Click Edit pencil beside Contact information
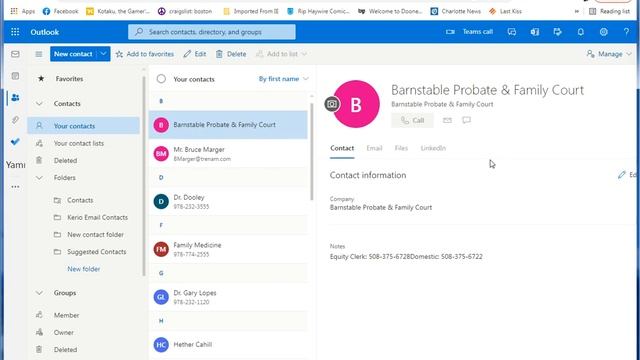Image resolution: width=640 pixels, height=360 pixels. click(627, 175)
